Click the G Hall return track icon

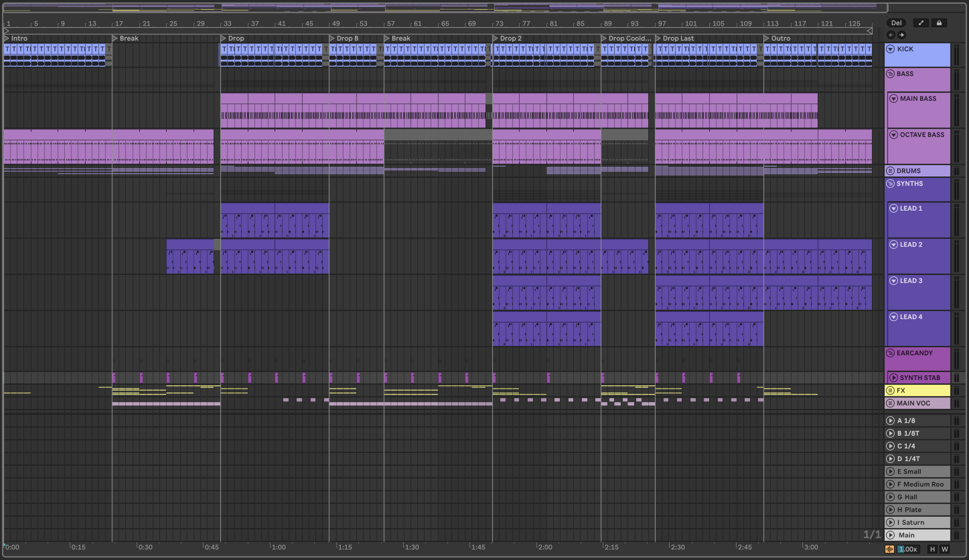coord(890,497)
